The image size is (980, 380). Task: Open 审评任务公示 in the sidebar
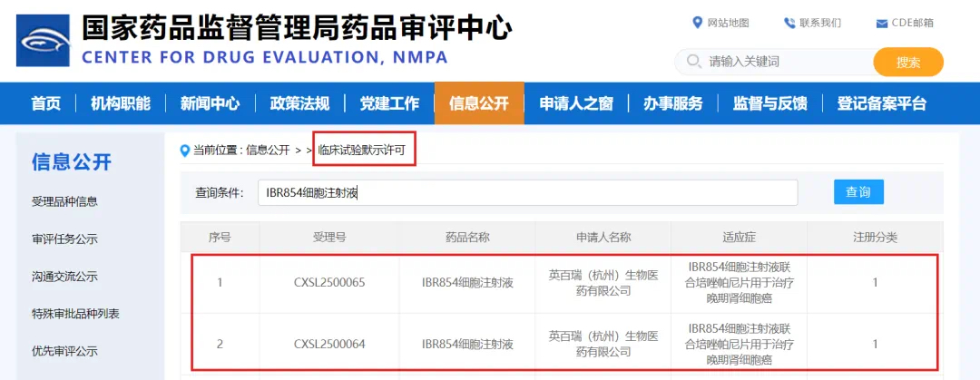pyautogui.click(x=64, y=239)
